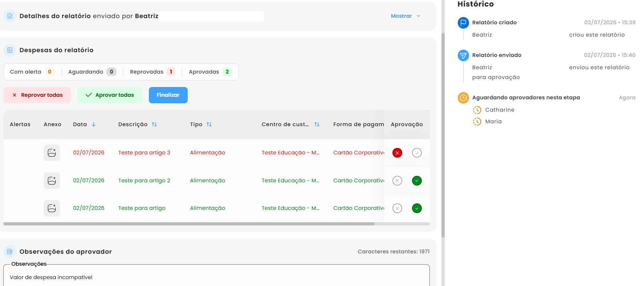Open attachment icon for Teste para artigo 2
644x286 pixels.
(52, 181)
